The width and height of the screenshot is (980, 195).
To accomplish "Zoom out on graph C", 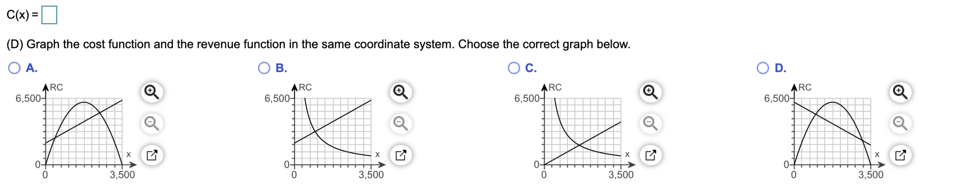I will coord(651,124).
